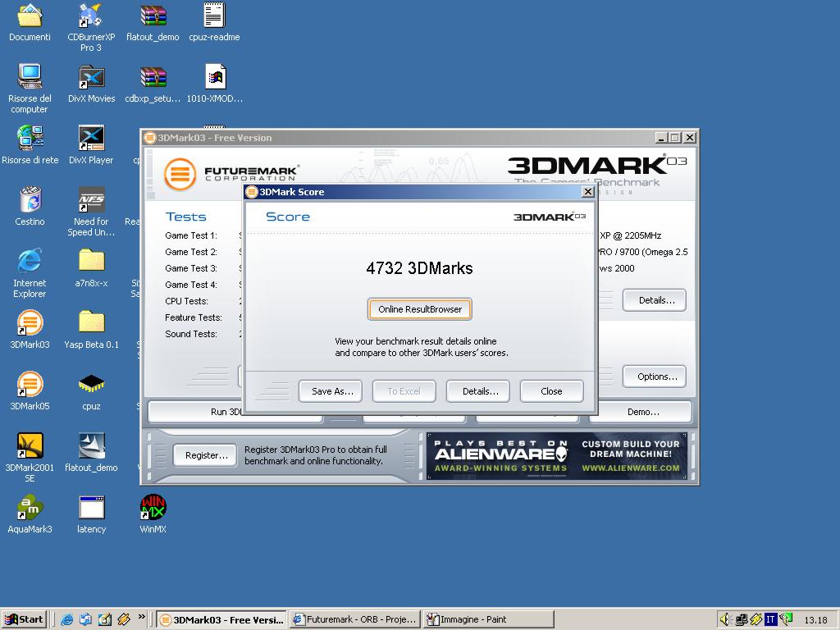This screenshot has height=630, width=840.
Task: Click the "Sound Tests:" label
Action: coord(191,334)
